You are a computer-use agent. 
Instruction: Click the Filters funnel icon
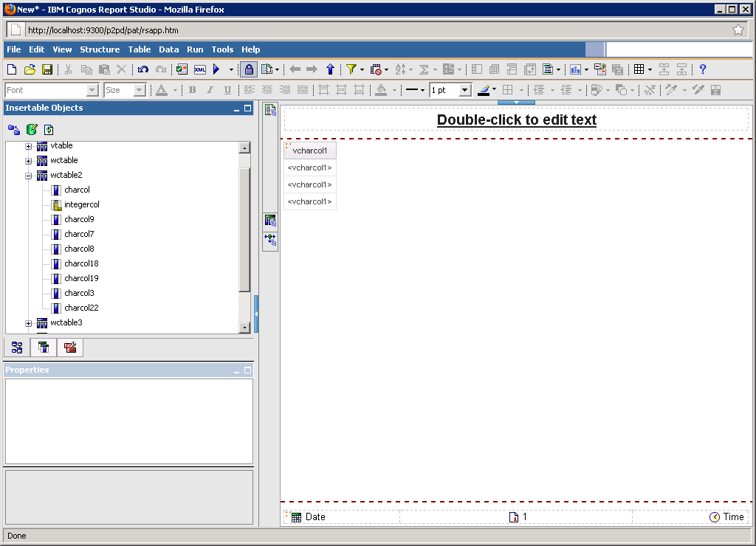pos(351,69)
